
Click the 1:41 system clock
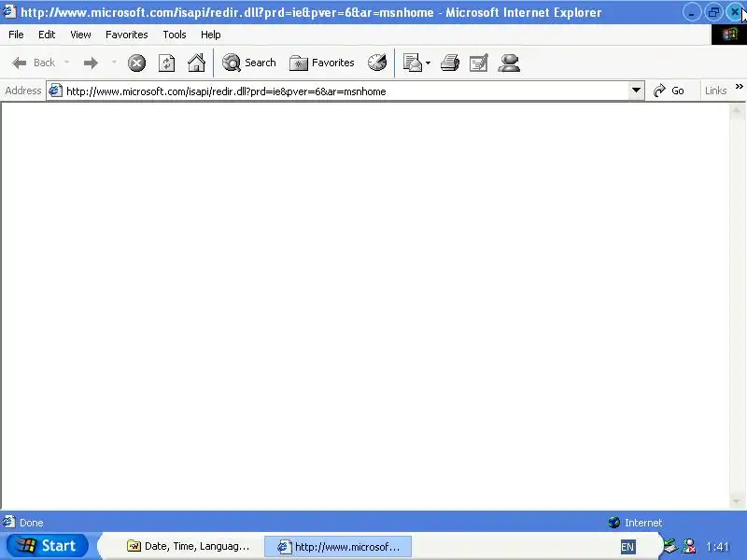tap(717, 547)
